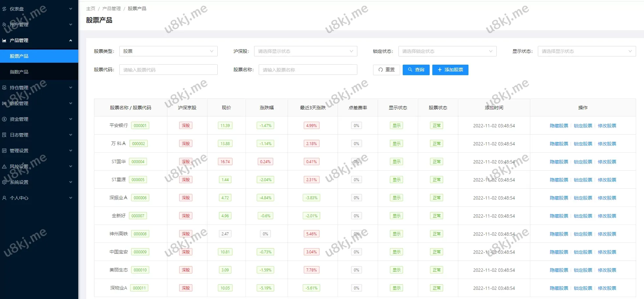The height and width of the screenshot is (299, 644).
Task: Click the log icon beside 日志管理
Action: point(4,135)
